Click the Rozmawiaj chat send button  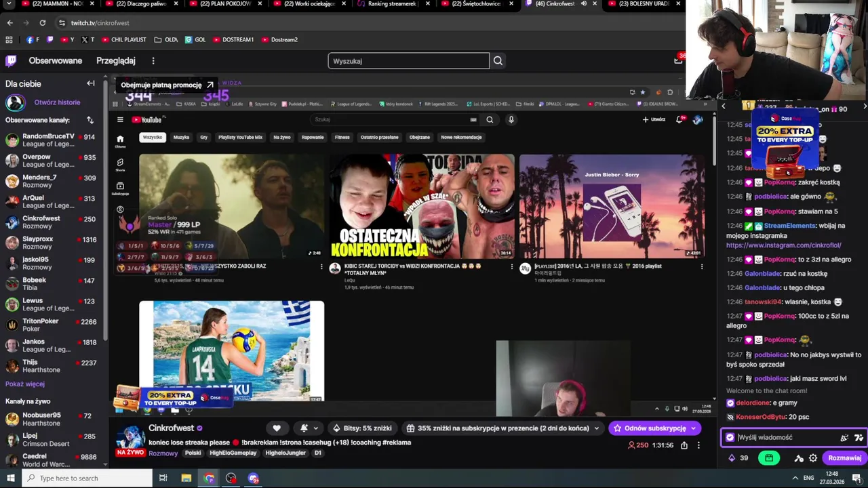click(x=844, y=458)
